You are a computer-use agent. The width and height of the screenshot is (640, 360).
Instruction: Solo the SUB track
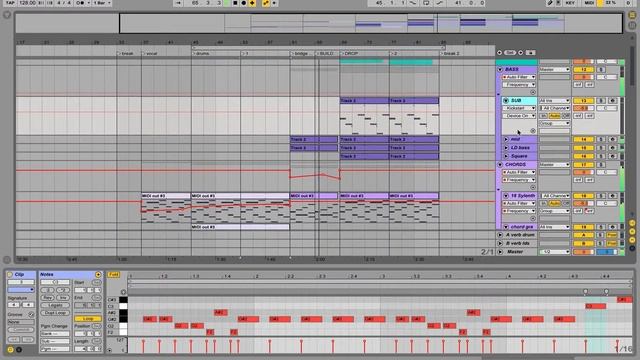point(601,100)
